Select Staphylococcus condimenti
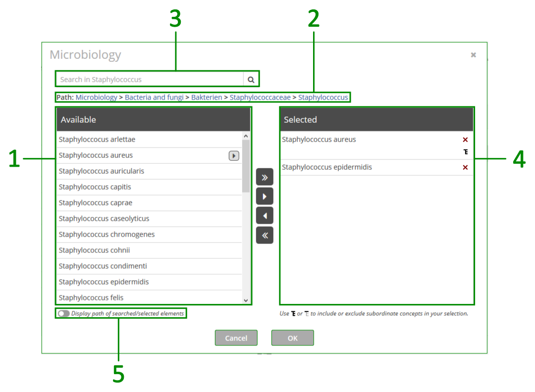535x392 pixels. point(150,266)
